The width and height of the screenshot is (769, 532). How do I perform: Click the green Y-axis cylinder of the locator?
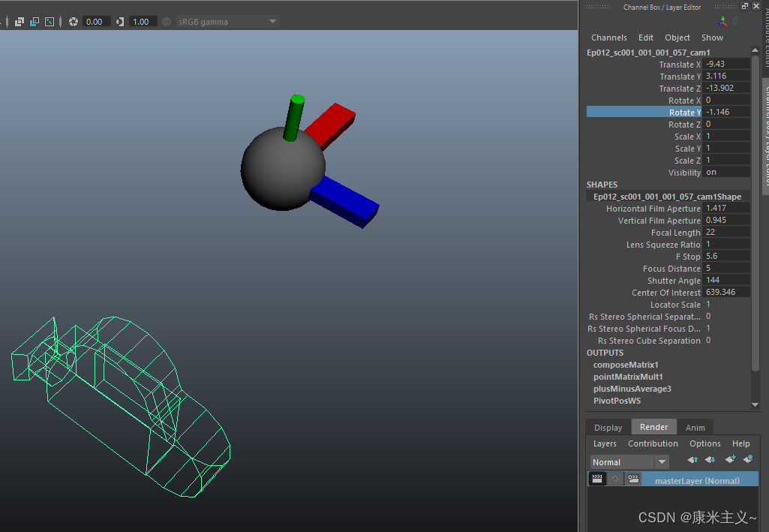point(294,118)
